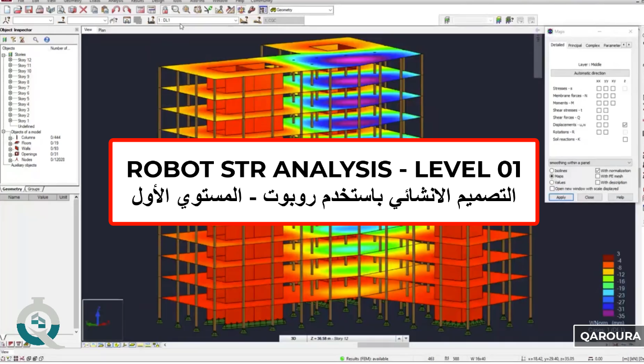Open the node selection dropdown field
This screenshot has height=364, width=644.
[x=33, y=20]
